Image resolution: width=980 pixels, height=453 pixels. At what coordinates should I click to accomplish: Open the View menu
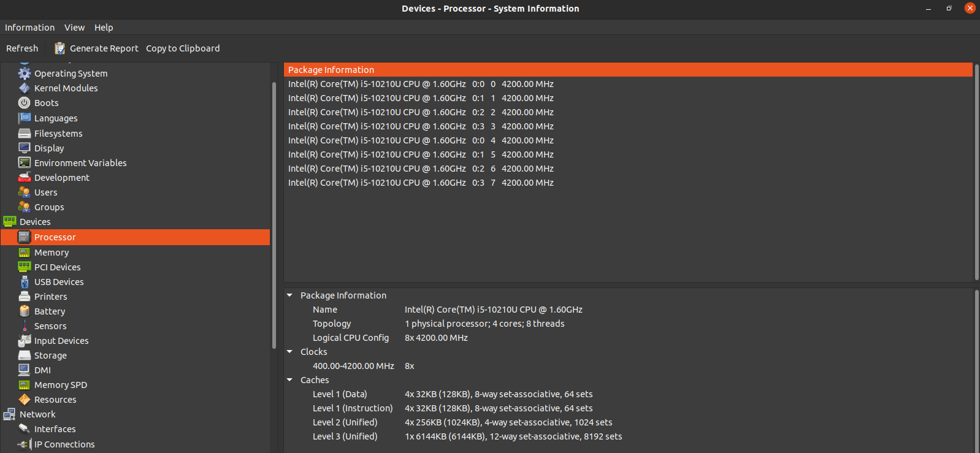click(x=74, y=28)
